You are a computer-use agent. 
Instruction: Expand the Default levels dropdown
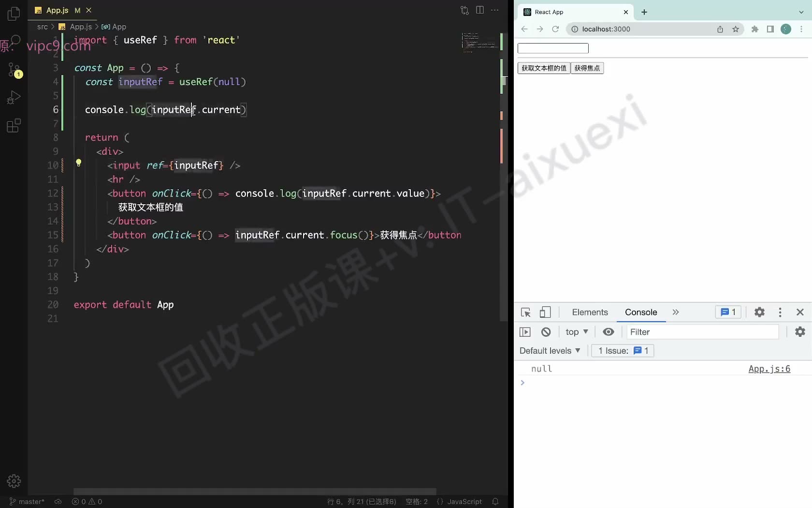550,351
